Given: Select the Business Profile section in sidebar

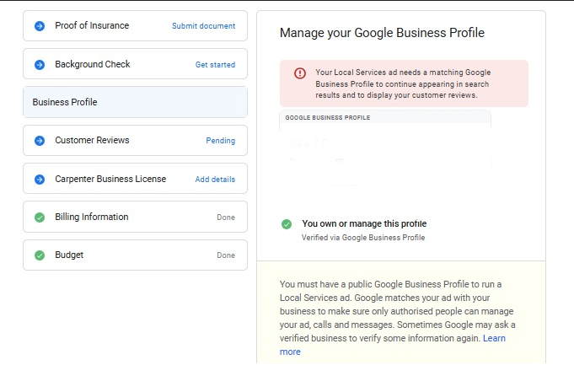Looking at the screenshot, I should (135, 102).
